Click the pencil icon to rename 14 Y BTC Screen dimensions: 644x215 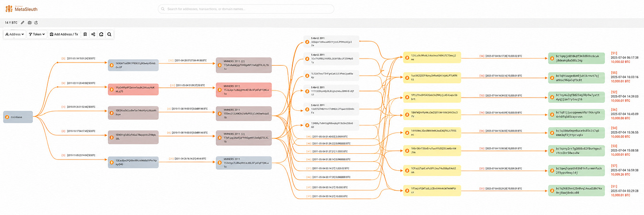[x=23, y=22]
